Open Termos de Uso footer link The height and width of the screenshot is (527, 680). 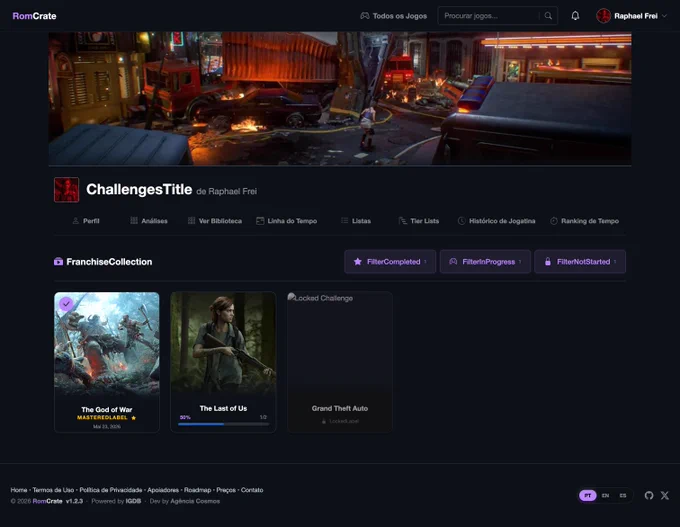[53, 490]
